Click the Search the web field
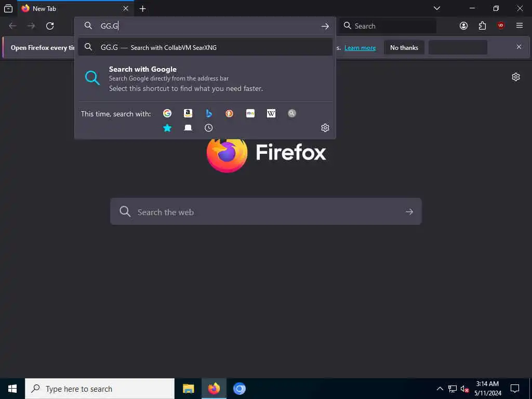This screenshot has width=532, height=399. coord(266,212)
